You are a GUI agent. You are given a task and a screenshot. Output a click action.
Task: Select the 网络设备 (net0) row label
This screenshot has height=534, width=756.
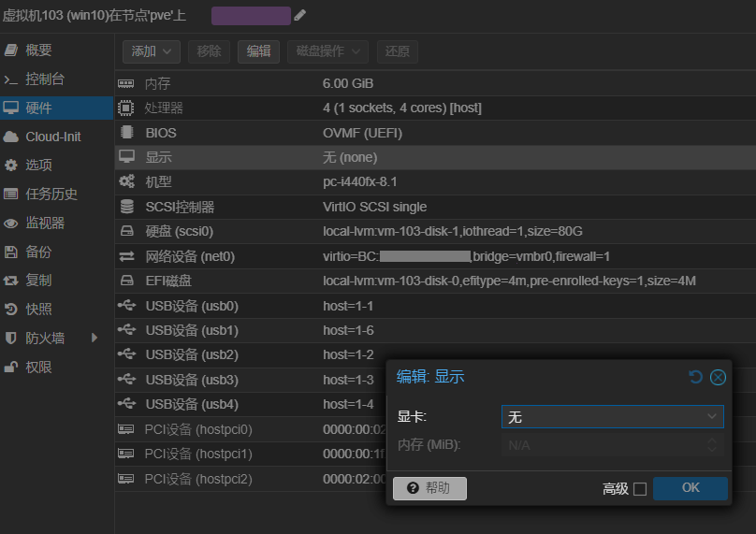pyautogui.click(x=190, y=256)
